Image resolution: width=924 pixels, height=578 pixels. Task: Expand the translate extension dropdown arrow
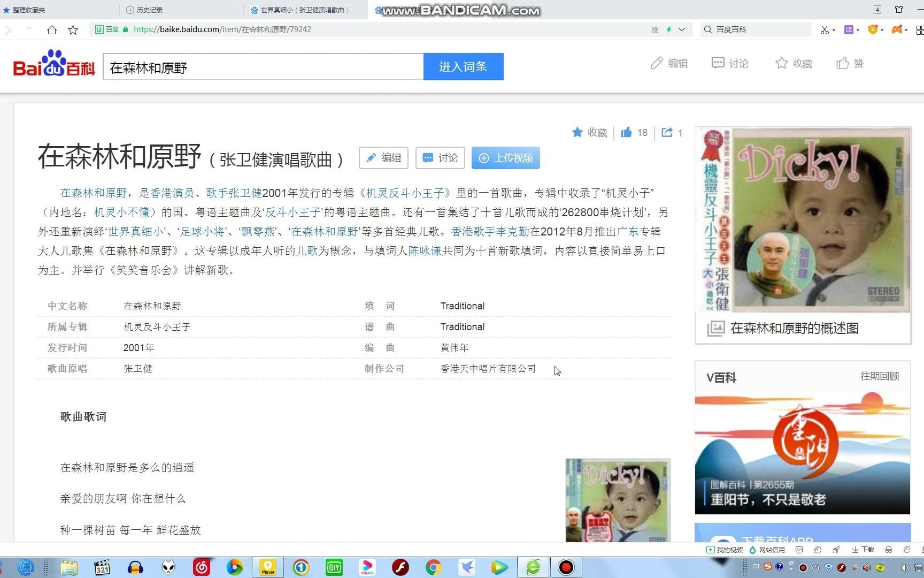point(858,30)
